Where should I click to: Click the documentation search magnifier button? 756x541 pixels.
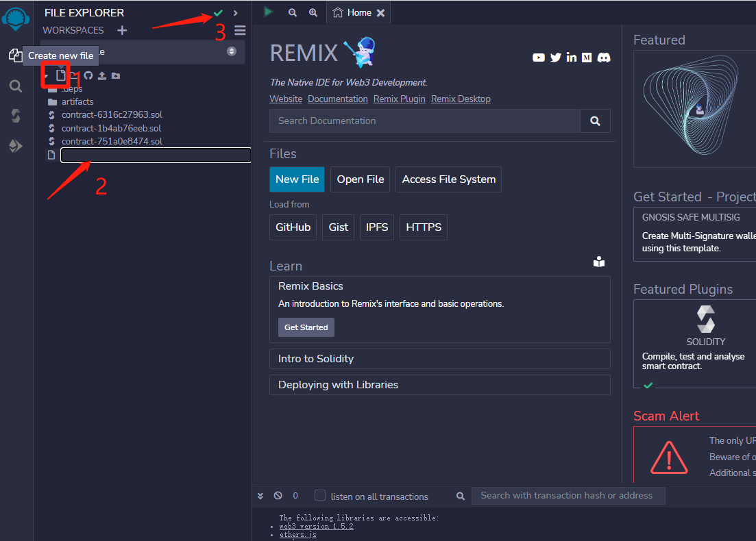(x=596, y=121)
